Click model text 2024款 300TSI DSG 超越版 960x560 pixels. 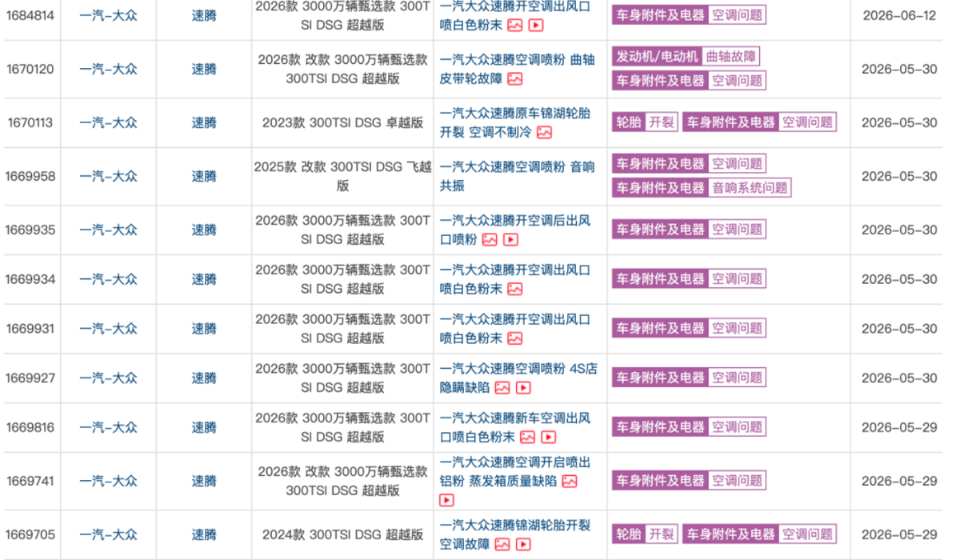click(343, 534)
